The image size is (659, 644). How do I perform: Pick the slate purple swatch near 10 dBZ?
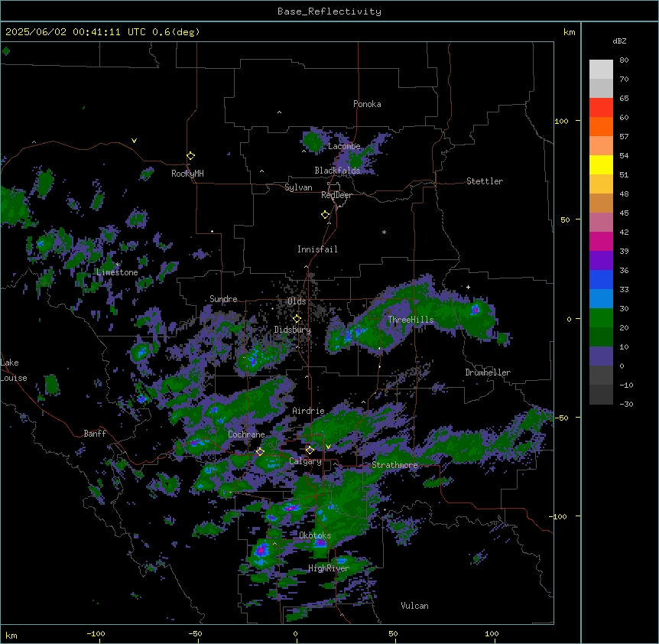tap(601, 356)
